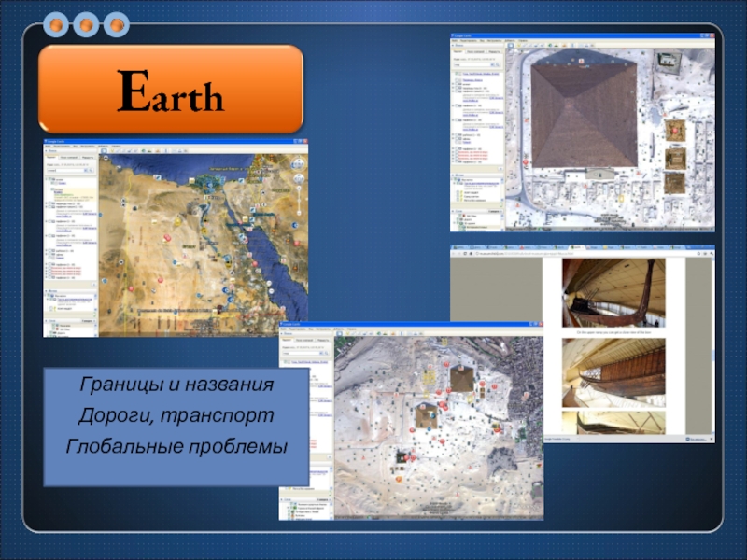Collapse the Места panel in pyramid close-up window
Image resolution: width=747 pixels, height=560 pixels.
click(453, 175)
